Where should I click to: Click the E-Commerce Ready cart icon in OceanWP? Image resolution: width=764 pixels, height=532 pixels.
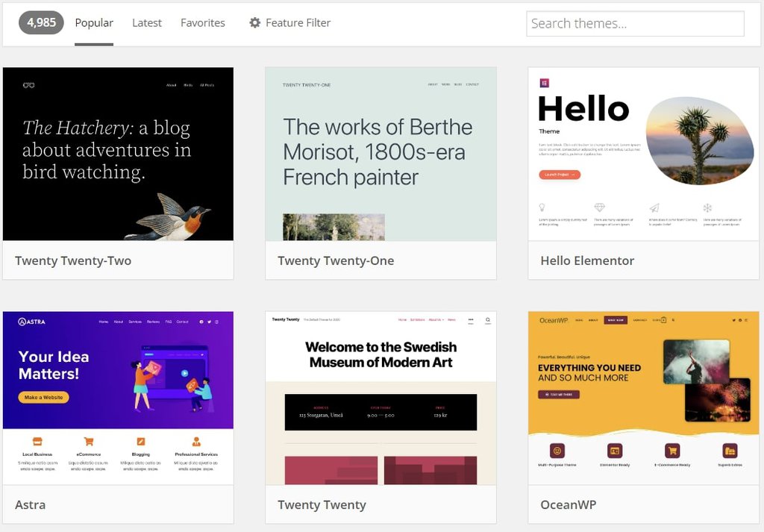(x=672, y=449)
